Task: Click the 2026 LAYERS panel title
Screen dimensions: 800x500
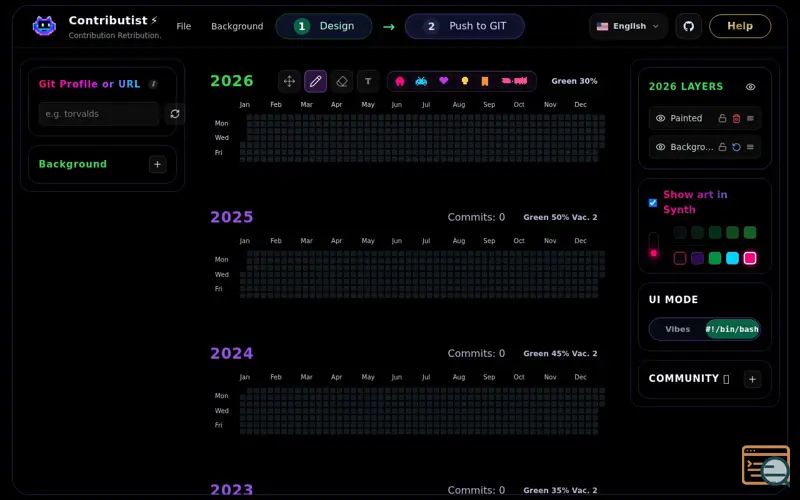Action: [686, 87]
